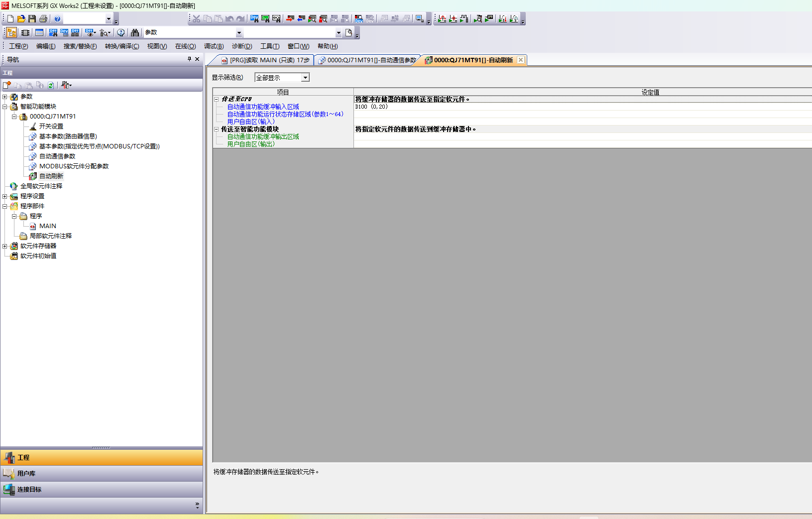The height and width of the screenshot is (519, 812).
Task: Click the Write to PLC red-arrow icon
Action: coord(290,19)
